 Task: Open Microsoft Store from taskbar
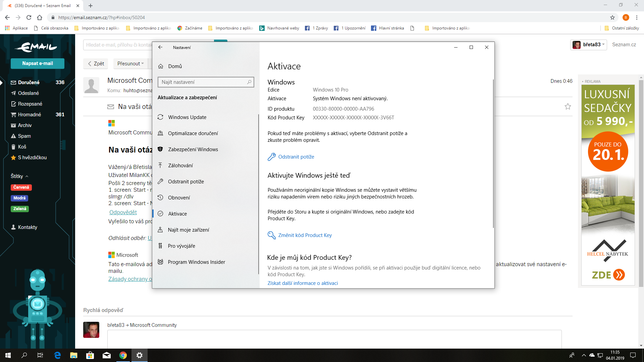[x=90, y=355]
